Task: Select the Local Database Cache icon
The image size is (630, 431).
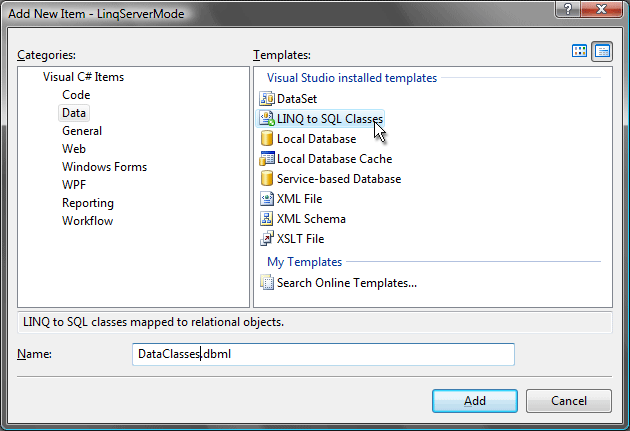Action: coord(267,159)
